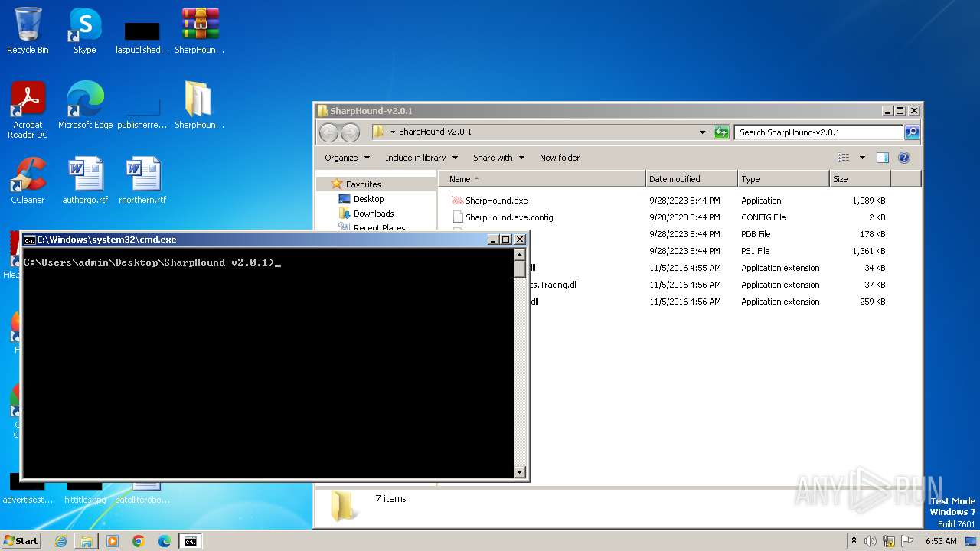Click the taskbar clock showing 6:53 AM
980x551 pixels.
(941, 541)
